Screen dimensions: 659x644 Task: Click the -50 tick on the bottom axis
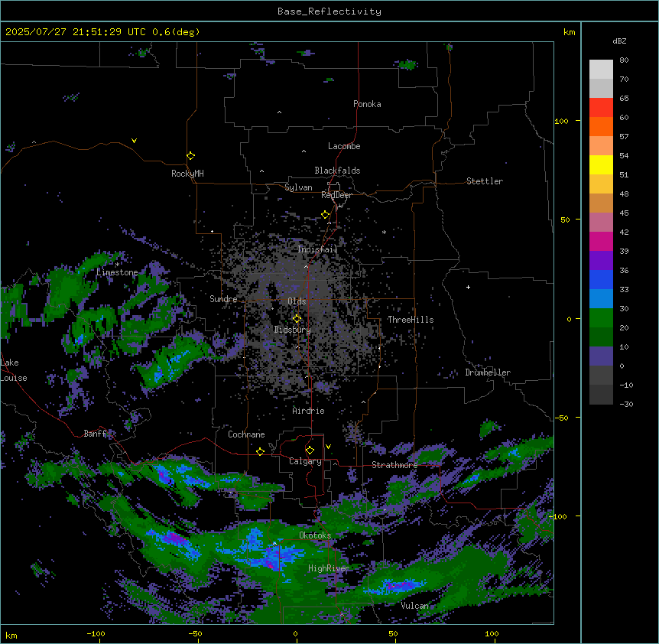195,633
